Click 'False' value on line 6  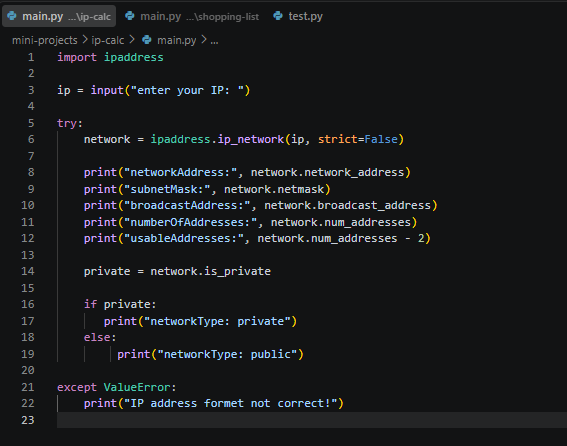coord(381,139)
